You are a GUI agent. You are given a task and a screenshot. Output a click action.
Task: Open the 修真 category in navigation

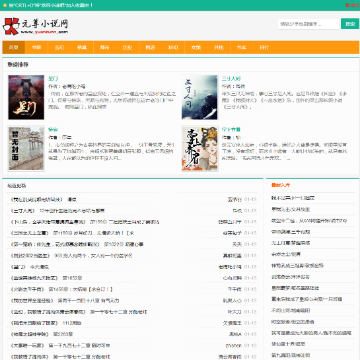(82, 47)
